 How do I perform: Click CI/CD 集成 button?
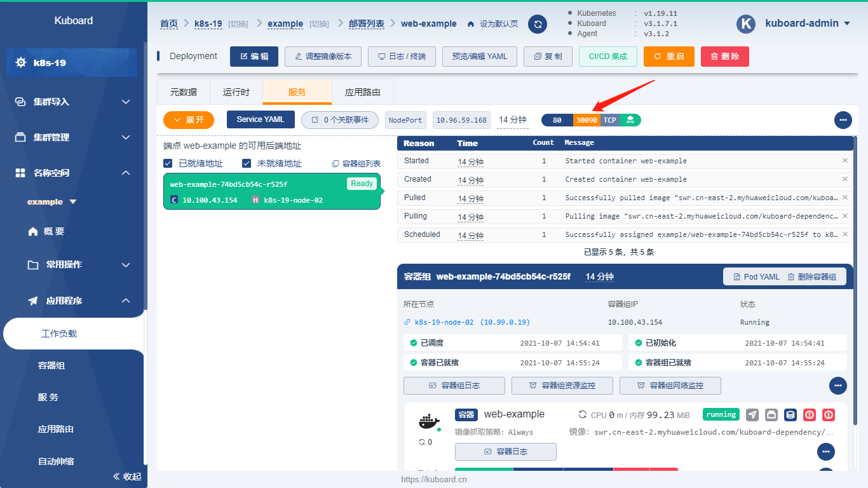608,56
